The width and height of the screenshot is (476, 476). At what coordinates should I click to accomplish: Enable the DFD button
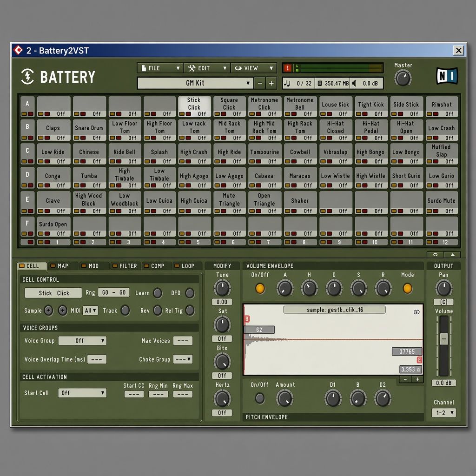(190, 293)
